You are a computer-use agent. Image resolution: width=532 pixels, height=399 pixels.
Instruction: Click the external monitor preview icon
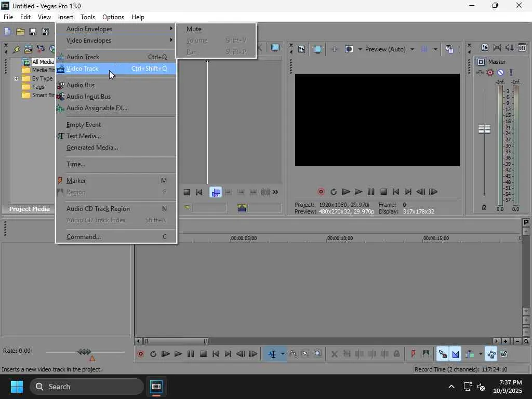point(317,49)
